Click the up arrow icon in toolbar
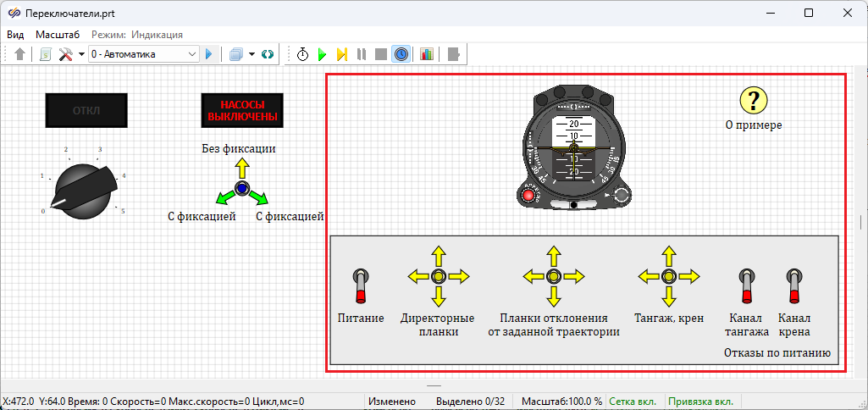 [20, 54]
